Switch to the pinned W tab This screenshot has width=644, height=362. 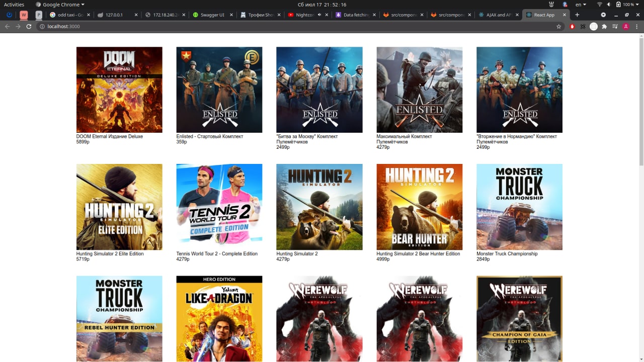tap(24, 15)
